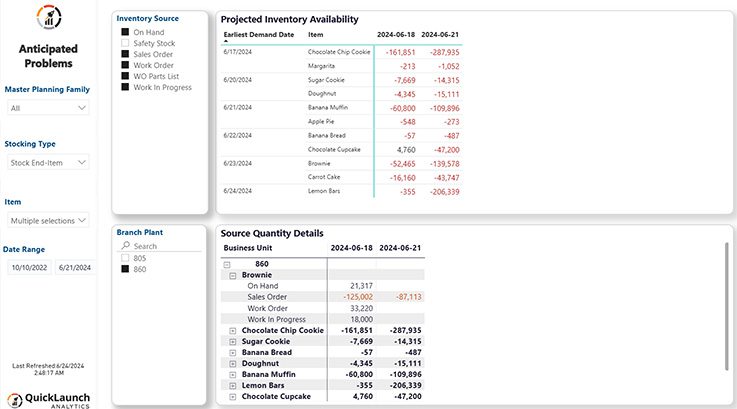The image size is (737, 409).
Task: Open the Item multiple selections dropdown
Action: pos(47,220)
